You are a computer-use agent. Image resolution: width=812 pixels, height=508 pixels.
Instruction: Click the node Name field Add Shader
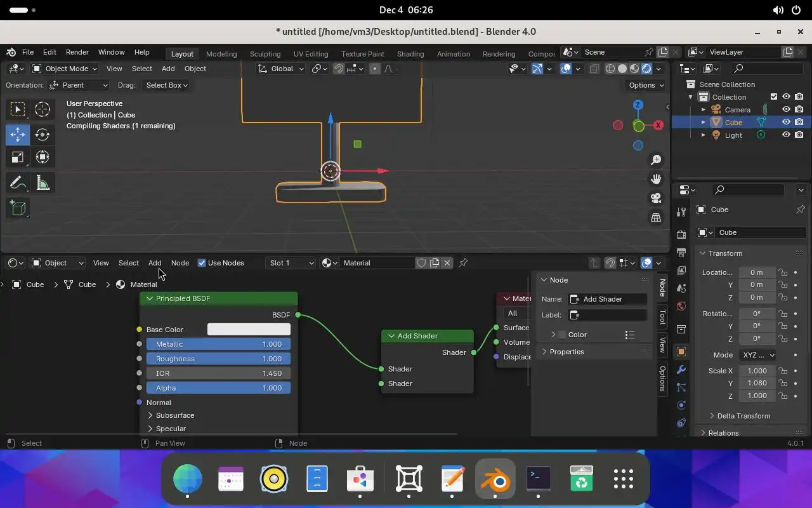pyautogui.click(x=608, y=299)
